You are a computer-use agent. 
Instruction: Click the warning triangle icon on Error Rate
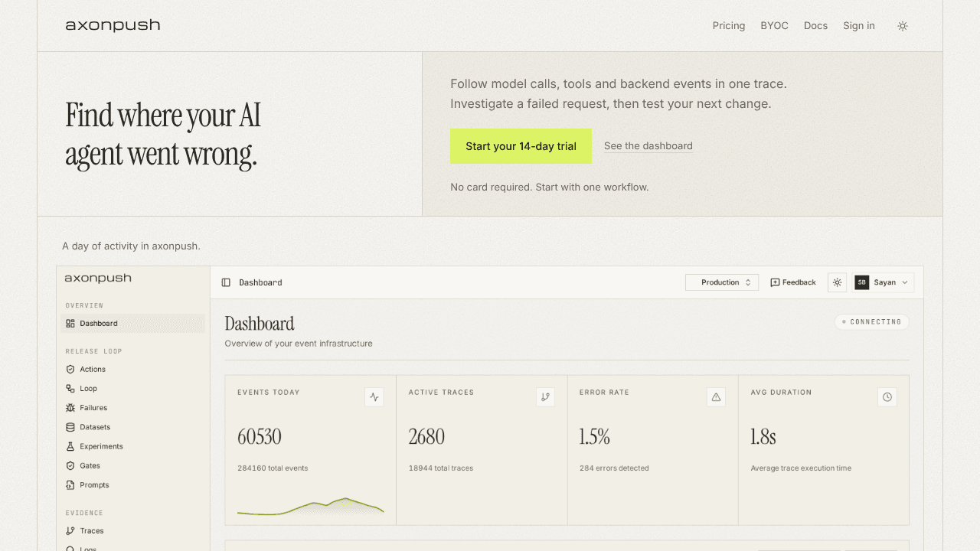pos(717,397)
